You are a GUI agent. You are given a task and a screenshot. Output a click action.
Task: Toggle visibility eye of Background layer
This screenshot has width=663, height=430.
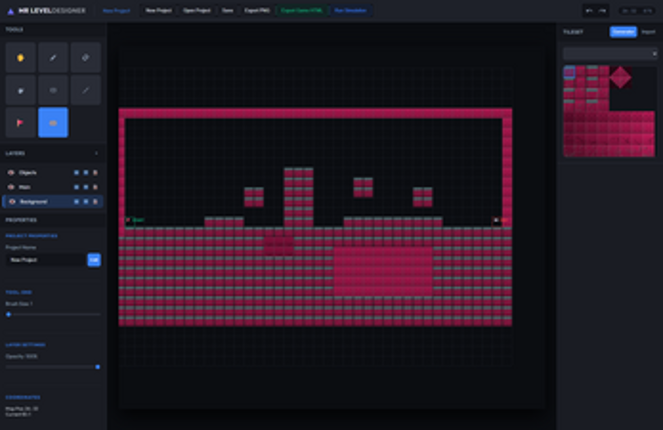pos(12,202)
